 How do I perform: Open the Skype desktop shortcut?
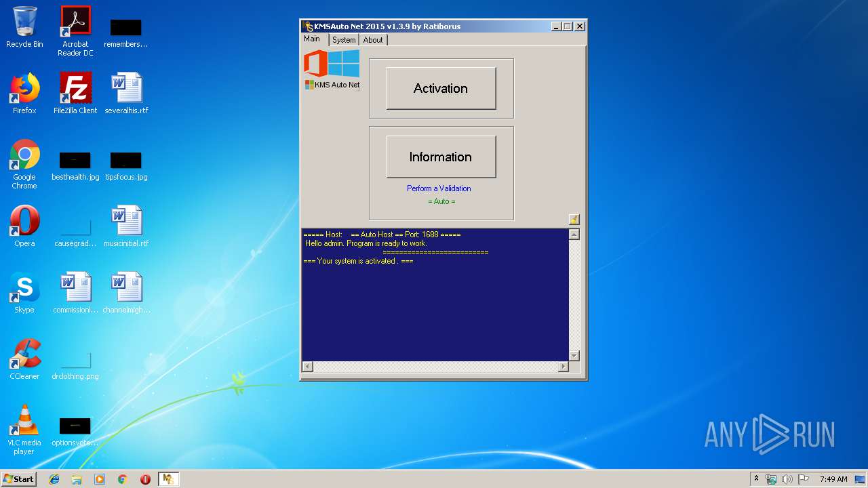click(24, 293)
